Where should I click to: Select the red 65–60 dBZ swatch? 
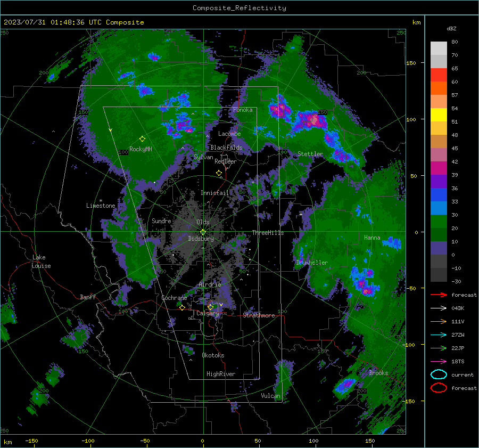(x=439, y=75)
